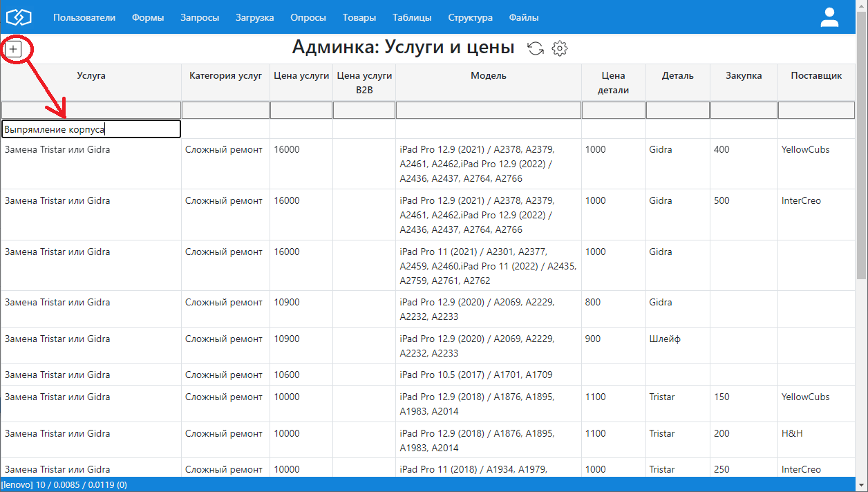Click the 'Выпрямление корпуса' edit field

coord(91,129)
